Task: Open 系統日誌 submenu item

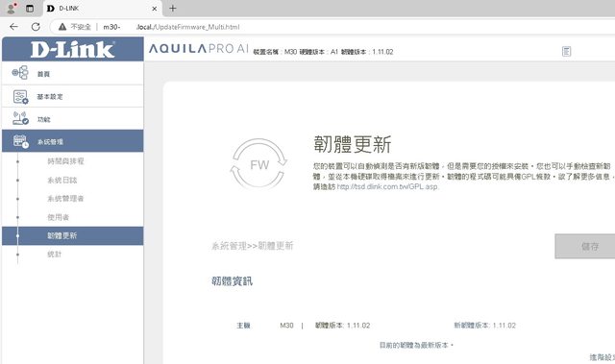Action: 61,180
